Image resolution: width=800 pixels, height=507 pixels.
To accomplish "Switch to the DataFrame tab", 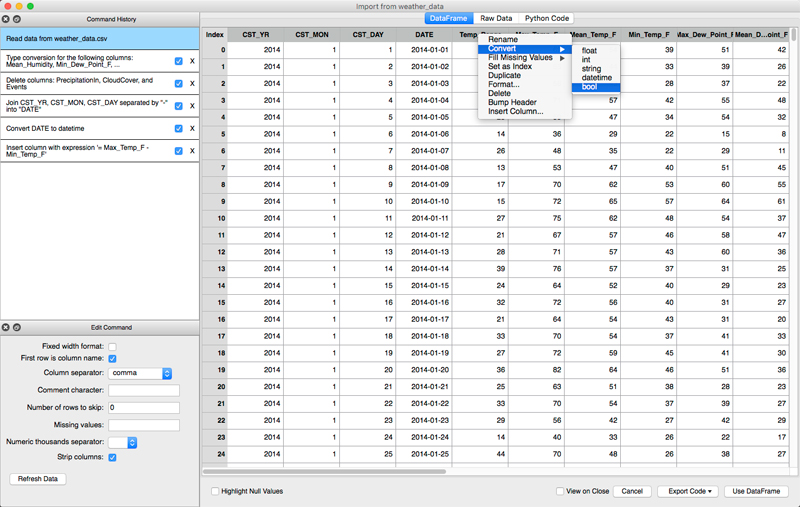I will tap(448, 18).
